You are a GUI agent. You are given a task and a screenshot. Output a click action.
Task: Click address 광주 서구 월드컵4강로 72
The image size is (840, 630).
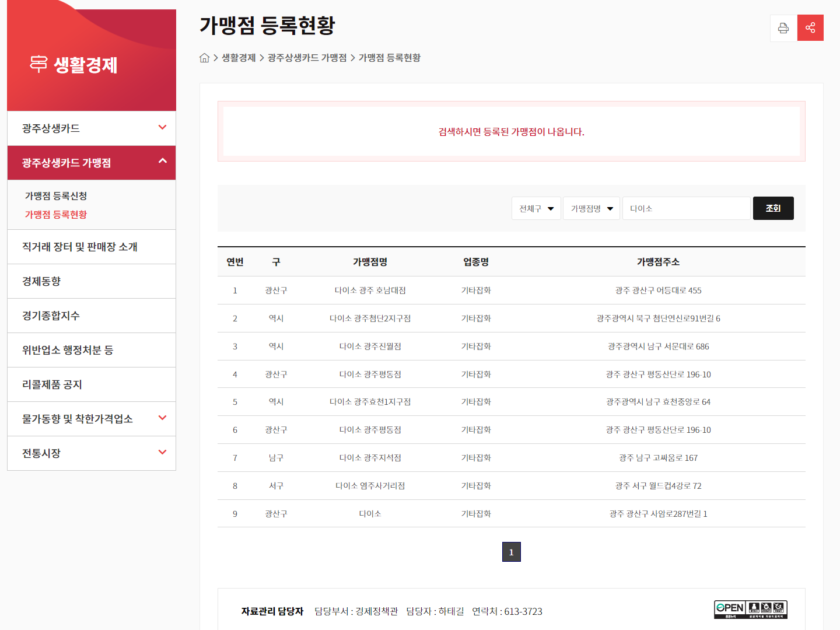tap(659, 486)
